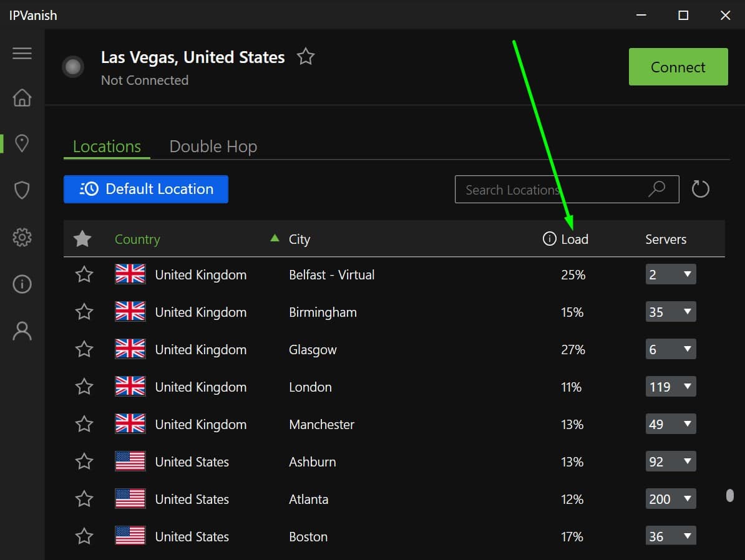Click the refresh locations icon
This screenshot has height=560, width=745.
700,189
